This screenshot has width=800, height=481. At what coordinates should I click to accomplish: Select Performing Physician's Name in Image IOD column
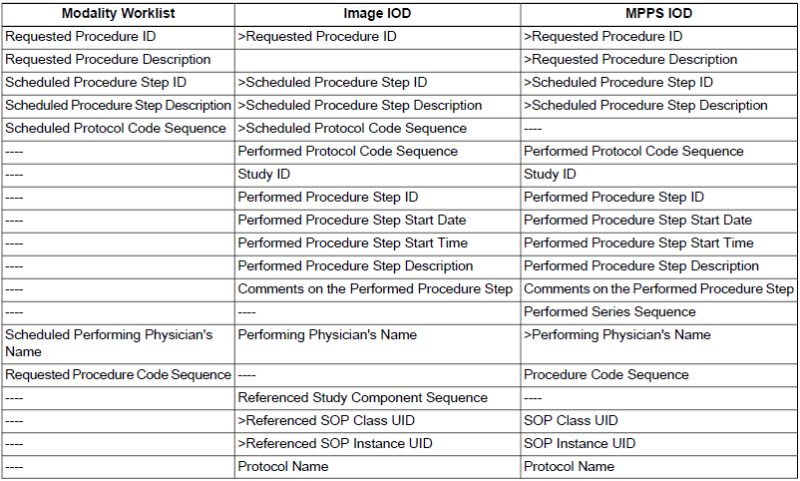tap(327, 335)
